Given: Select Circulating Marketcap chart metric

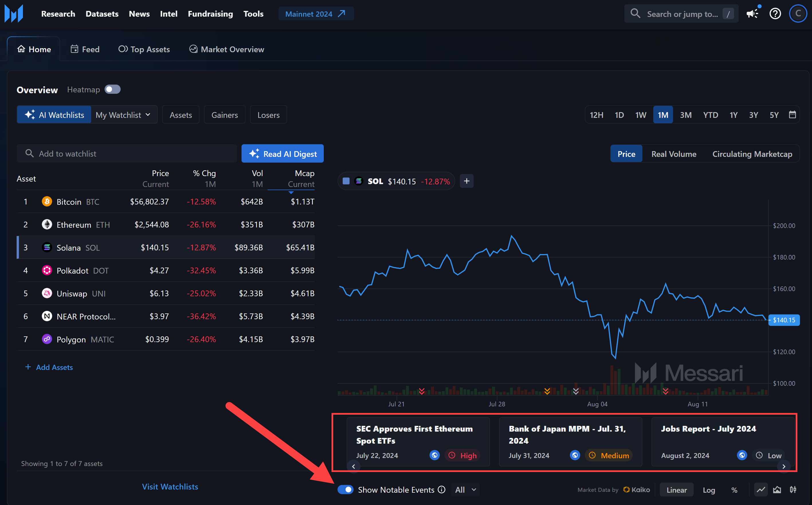Looking at the screenshot, I should 752,154.
